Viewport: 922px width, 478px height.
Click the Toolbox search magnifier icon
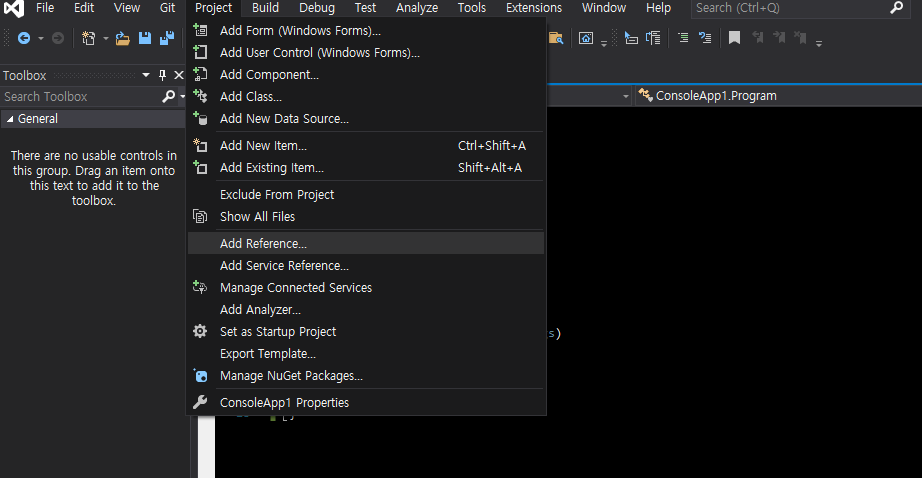168,96
